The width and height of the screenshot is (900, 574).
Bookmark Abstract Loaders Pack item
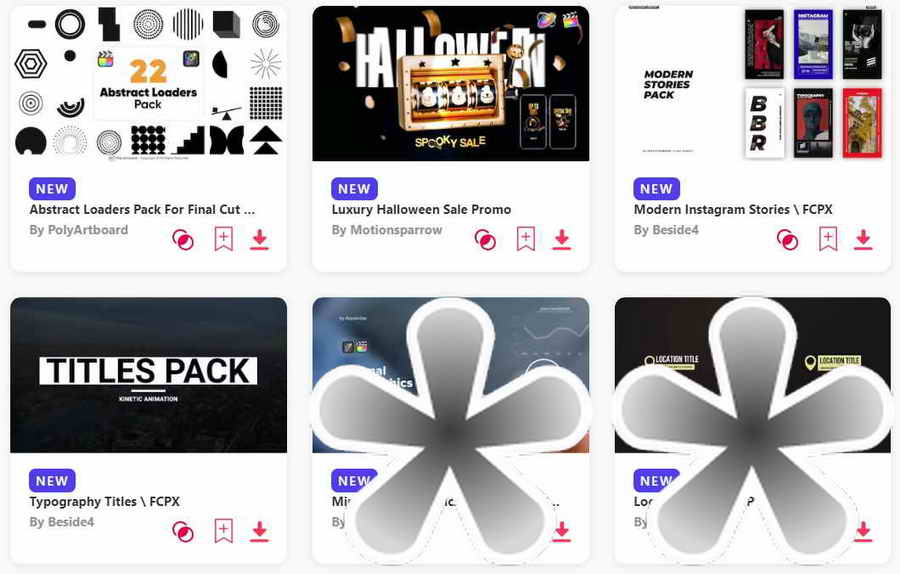click(x=223, y=239)
